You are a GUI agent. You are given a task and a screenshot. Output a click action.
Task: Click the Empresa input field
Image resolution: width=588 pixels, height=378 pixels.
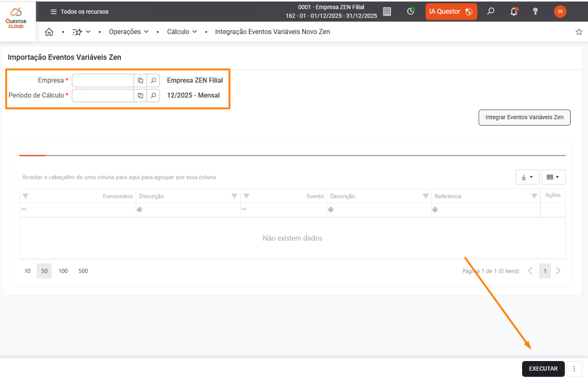(x=103, y=81)
